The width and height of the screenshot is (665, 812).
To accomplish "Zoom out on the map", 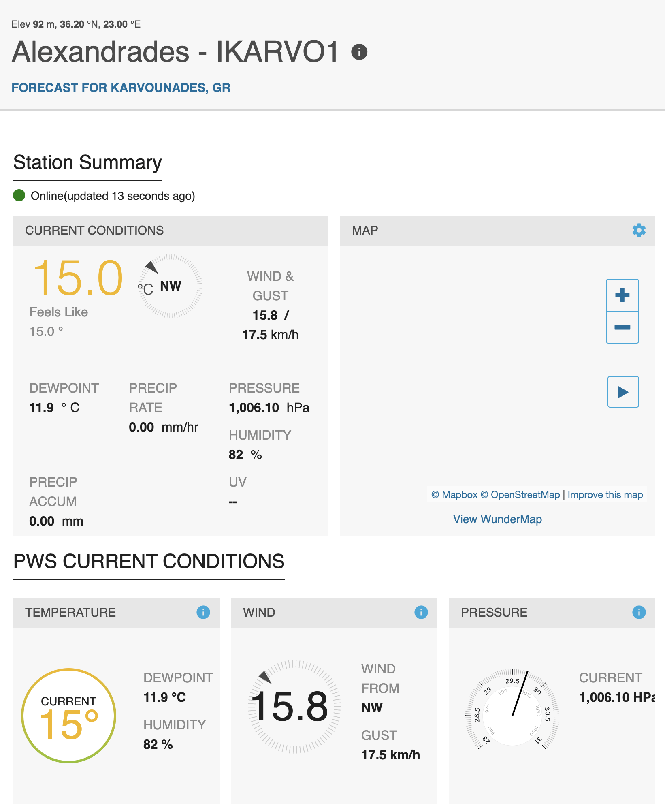I will coord(622,327).
